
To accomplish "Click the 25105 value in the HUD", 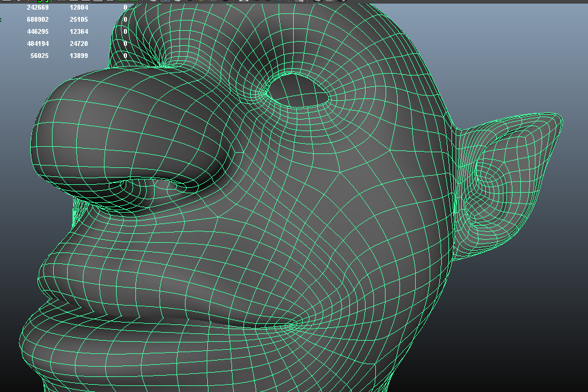I will tap(79, 19).
